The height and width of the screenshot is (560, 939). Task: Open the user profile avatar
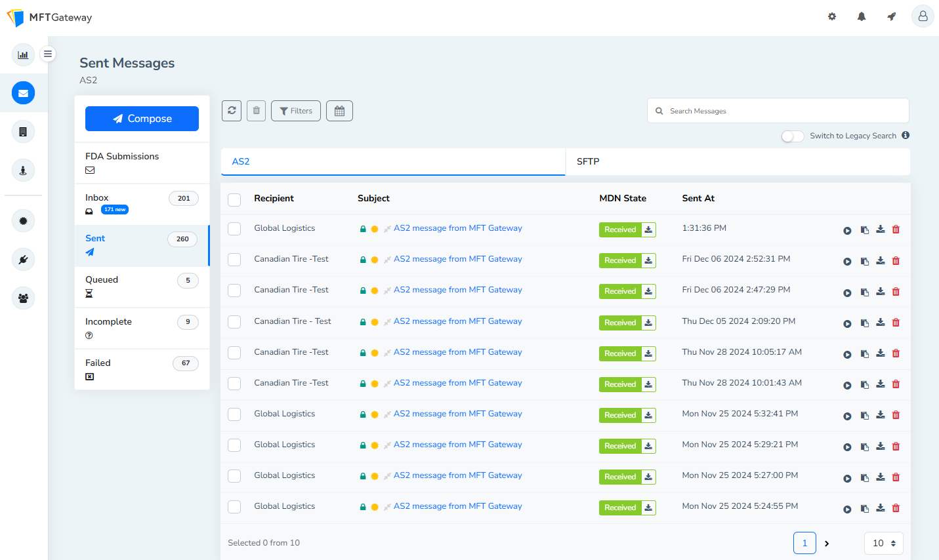[x=923, y=16]
